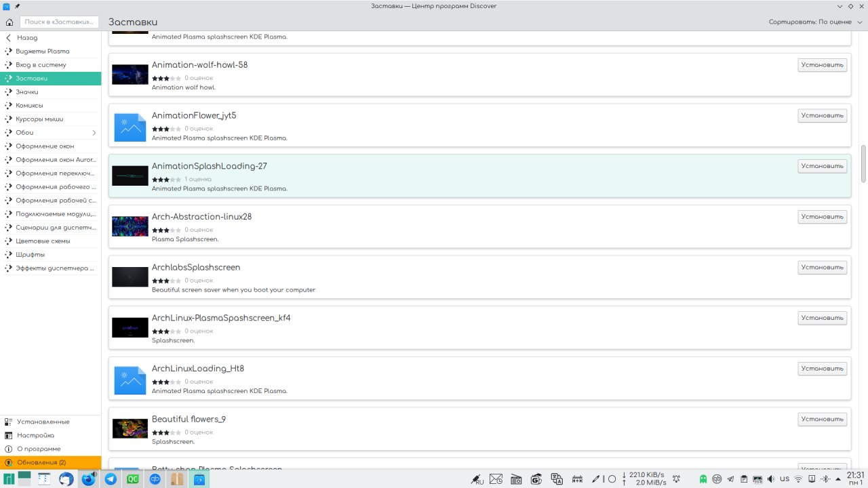Expand the Обои category chevron

click(94, 133)
